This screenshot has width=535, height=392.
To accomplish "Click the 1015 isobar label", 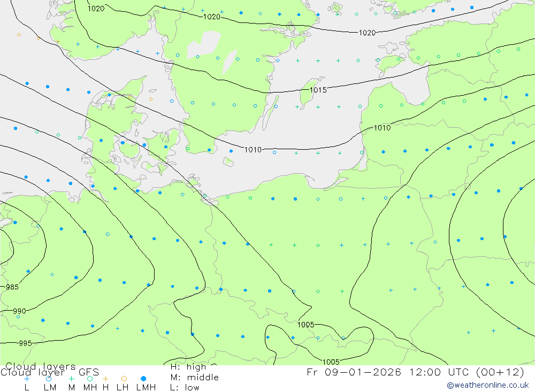I will click(x=318, y=90).
